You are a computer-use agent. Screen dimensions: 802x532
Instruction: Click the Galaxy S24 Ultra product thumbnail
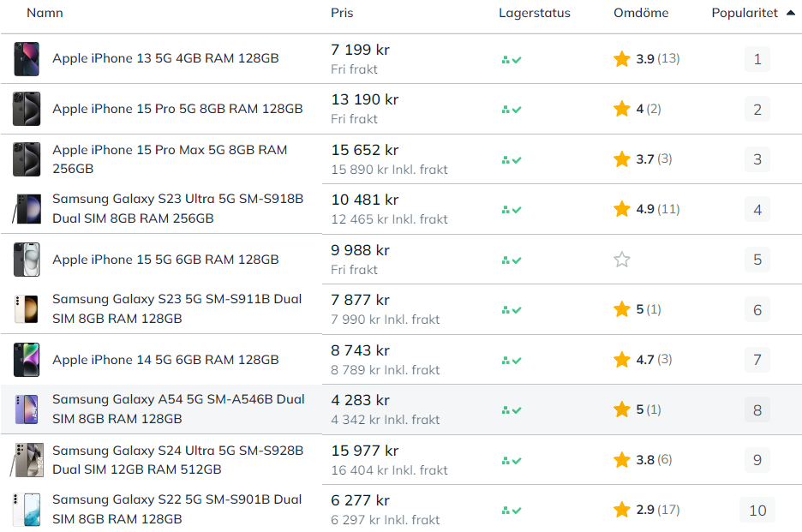click(26, 460)
